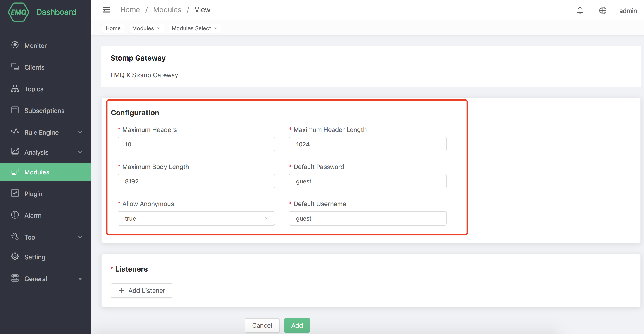Open notifications bell icon
Screen dimensions: 644x334
(580, 10)
